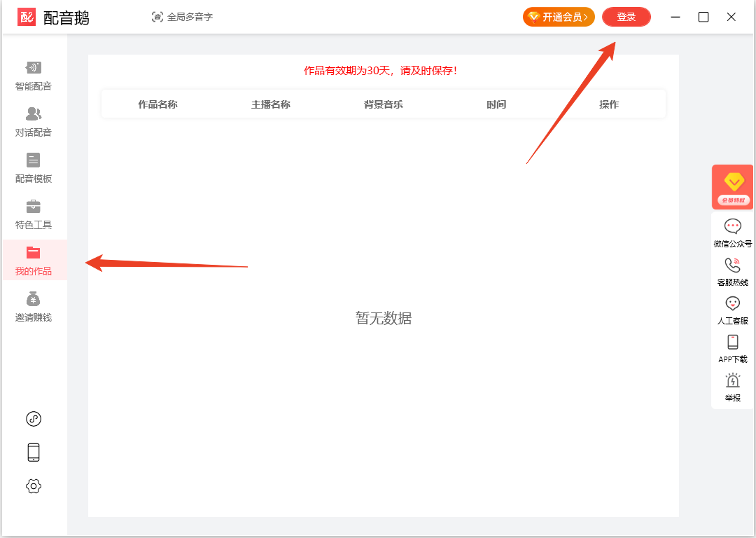Click the 时间 column header
This screenshot has width=756, height=538.
[x=496, y=104]
